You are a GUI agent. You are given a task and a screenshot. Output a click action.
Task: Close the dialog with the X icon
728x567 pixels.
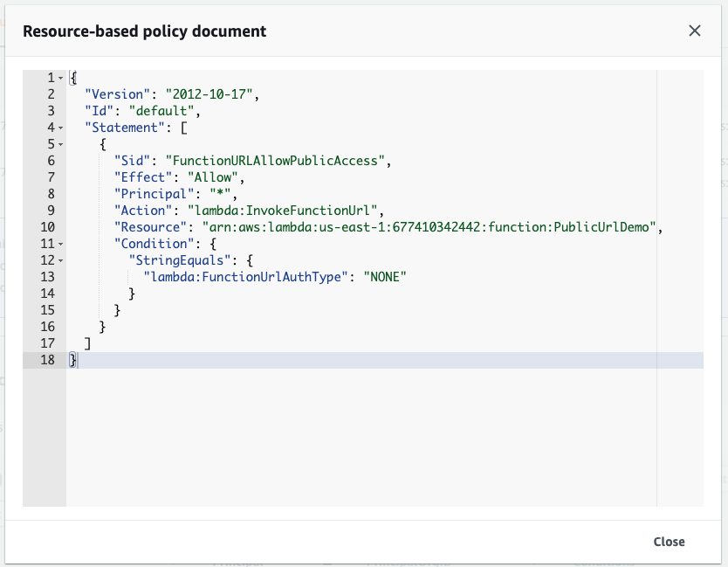695,31
